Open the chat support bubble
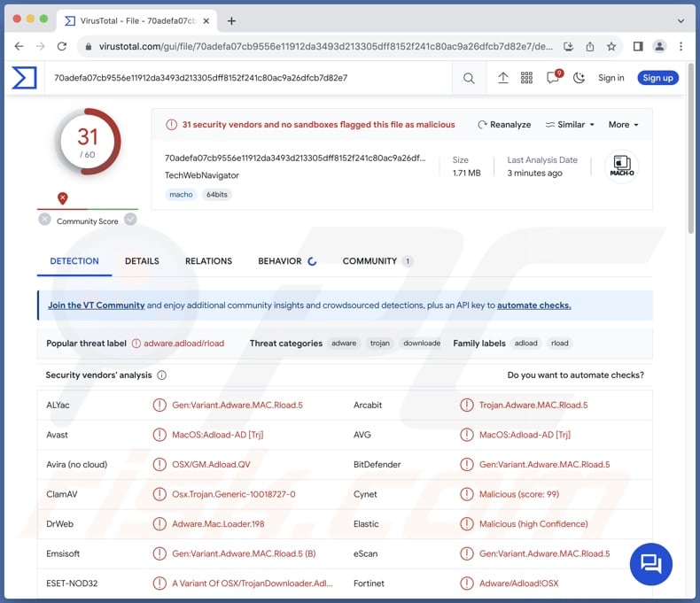 651,563
